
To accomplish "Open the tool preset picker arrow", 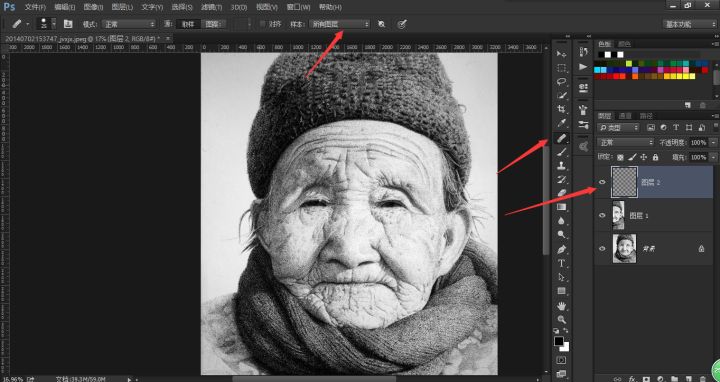I will pos(28,24).
